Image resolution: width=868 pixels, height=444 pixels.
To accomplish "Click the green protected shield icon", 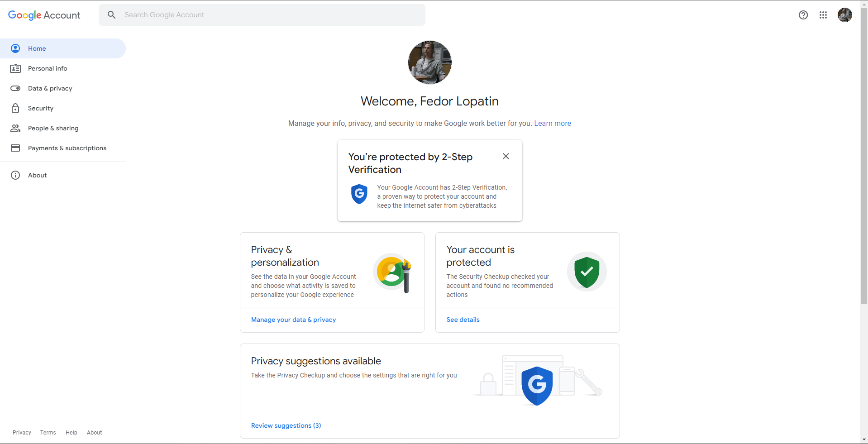I will [x=587, y=272].
